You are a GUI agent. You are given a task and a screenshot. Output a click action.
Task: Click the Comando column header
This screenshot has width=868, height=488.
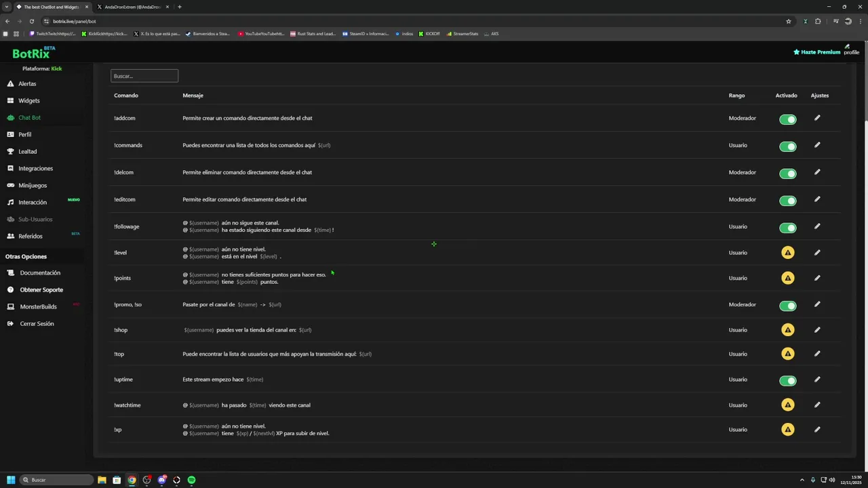pos(126,96)
